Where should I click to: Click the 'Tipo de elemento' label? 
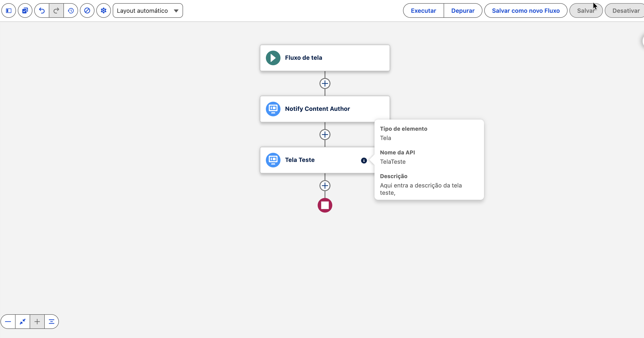[403, 129]
